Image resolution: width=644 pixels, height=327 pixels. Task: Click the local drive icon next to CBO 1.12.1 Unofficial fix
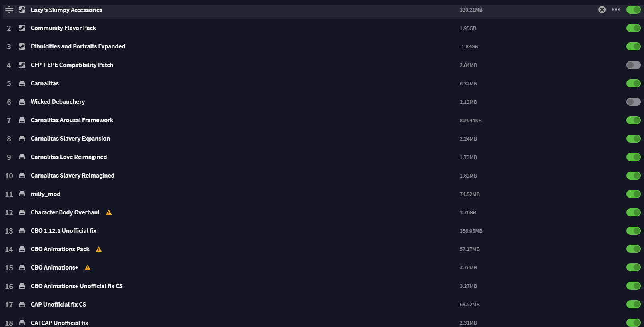point(22,231)
